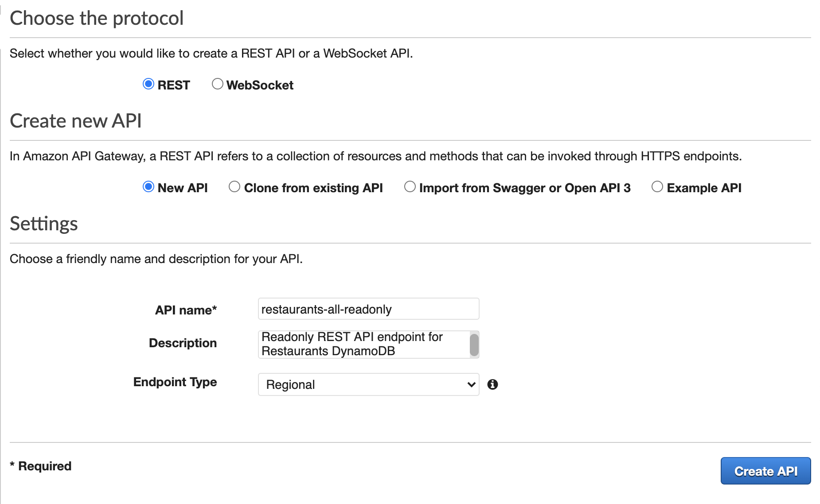Click the Create new API heading
Viewport: 820px width, 504px height.
(x=76, y=120)
